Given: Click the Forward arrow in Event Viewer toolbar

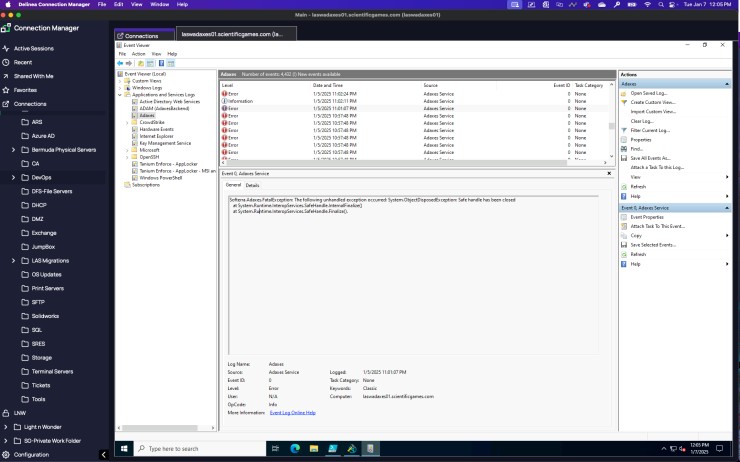Looking at the screenshot, I should [128, 63].
